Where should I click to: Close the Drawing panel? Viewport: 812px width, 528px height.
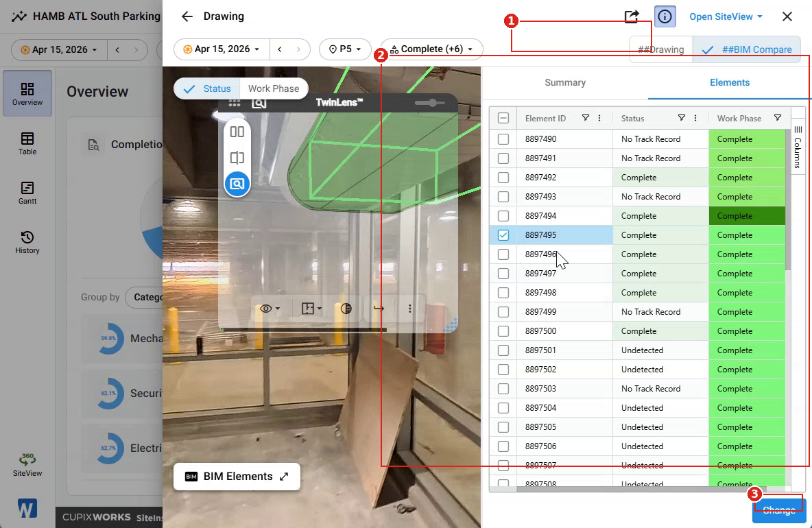pos(787,16)
